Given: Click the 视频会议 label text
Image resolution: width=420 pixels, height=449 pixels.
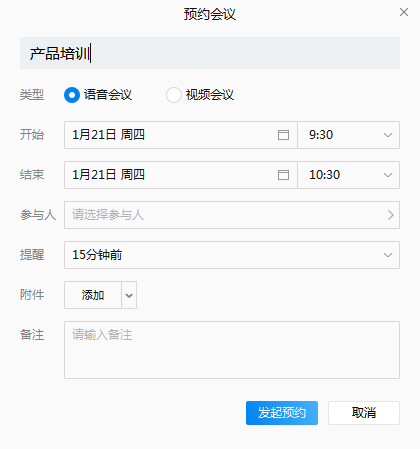Looking at the screenshot, I should (x=210, y=95).
